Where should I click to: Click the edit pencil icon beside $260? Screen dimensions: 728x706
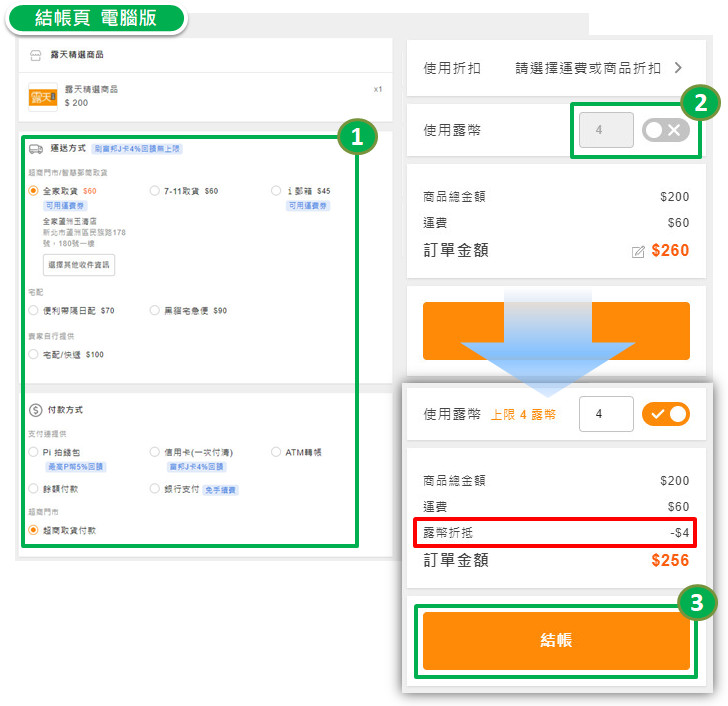(x=638, y=252)
